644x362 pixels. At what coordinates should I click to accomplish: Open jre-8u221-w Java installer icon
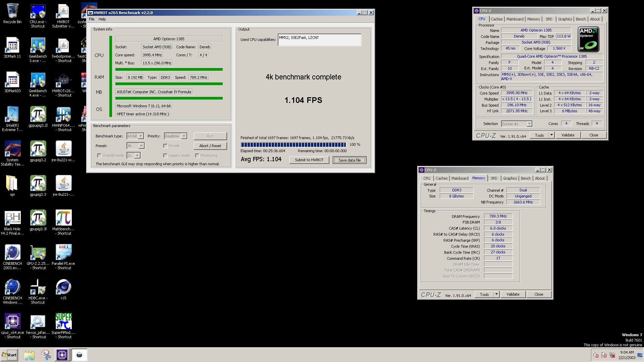(x=63, y=152)
